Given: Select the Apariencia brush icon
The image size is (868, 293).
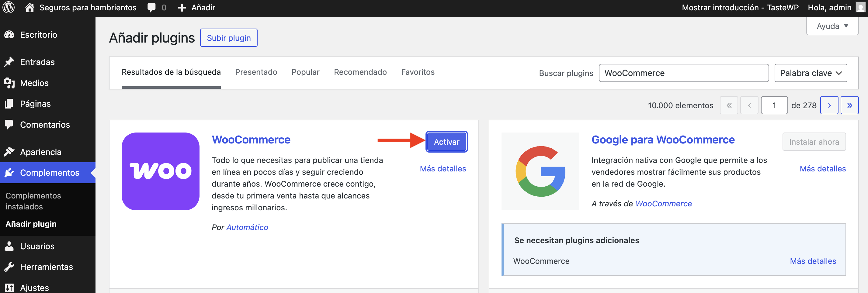Looking at the screenshot, I should [9, 152].
